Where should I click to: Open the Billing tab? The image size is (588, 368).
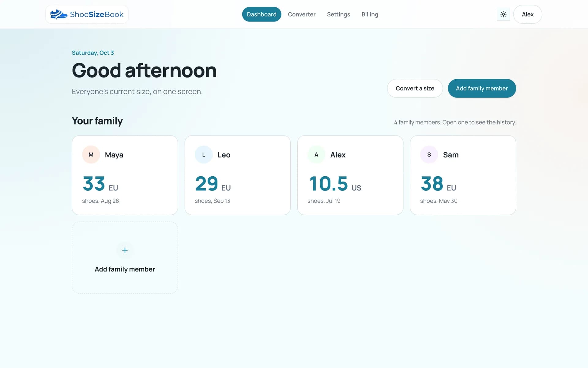[x=370, y=14]
